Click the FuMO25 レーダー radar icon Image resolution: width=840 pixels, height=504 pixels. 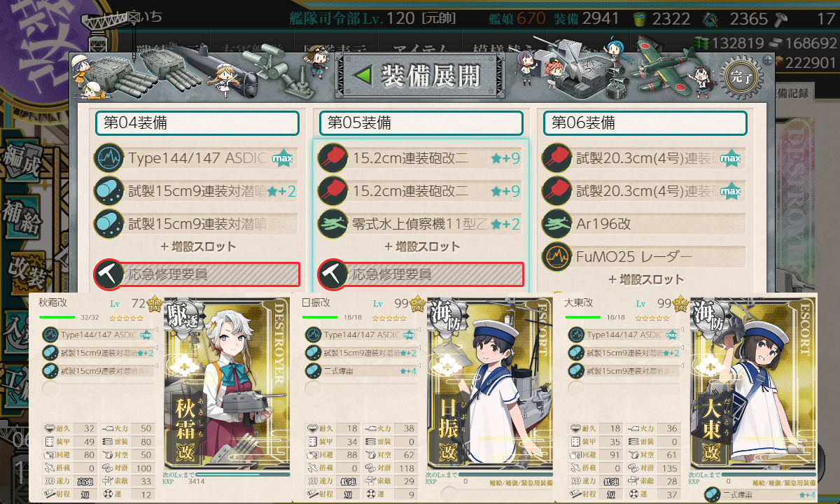pos(556,257)
